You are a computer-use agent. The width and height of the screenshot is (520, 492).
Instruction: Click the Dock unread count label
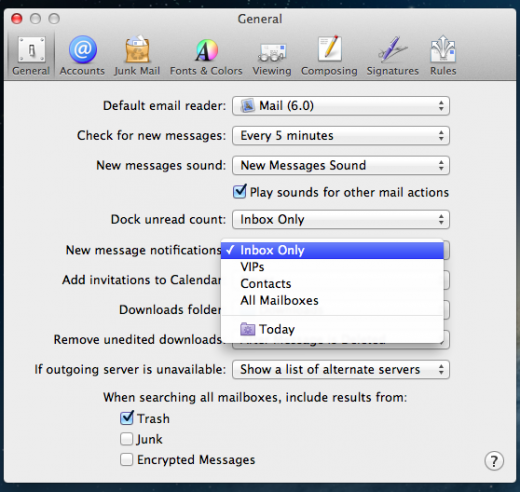click(168, 219)
